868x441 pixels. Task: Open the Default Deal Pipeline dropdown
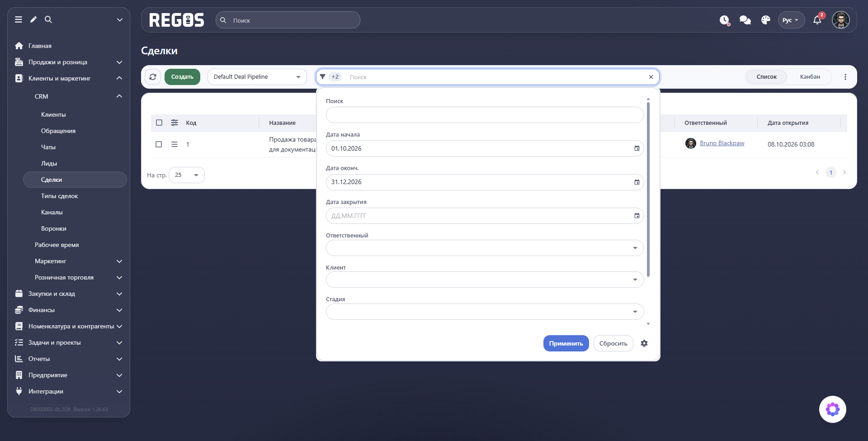click(x=257, y=77)
